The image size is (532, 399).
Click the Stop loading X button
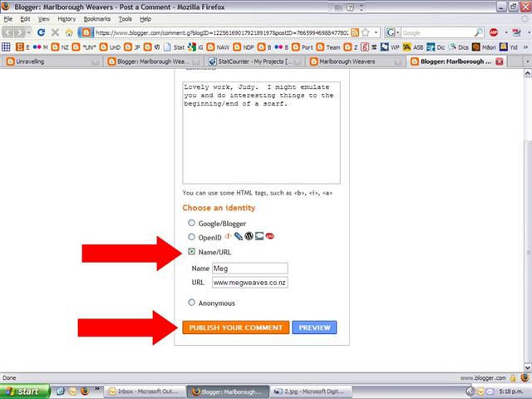click(55, 32)
